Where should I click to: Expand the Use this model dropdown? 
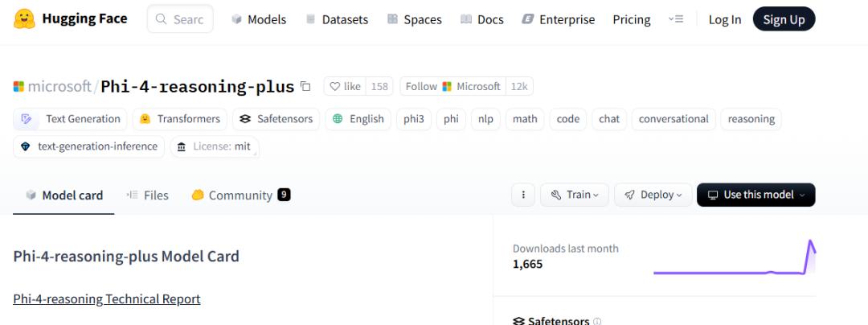click(755, 195)
